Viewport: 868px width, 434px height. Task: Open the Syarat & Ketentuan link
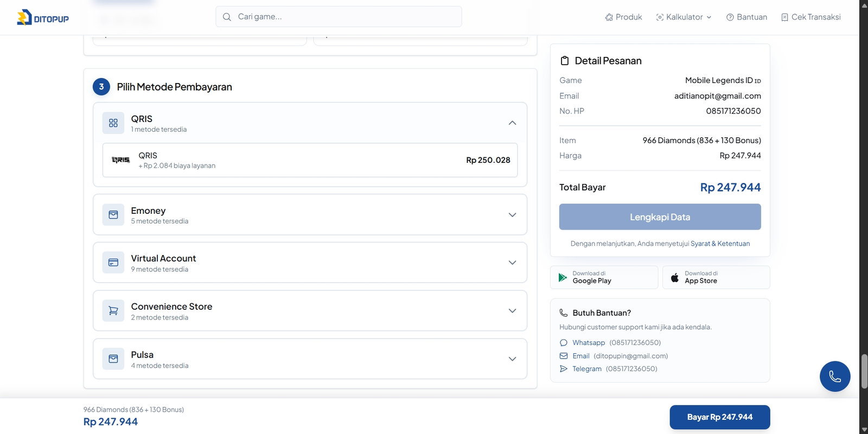(x=720, y=244)
